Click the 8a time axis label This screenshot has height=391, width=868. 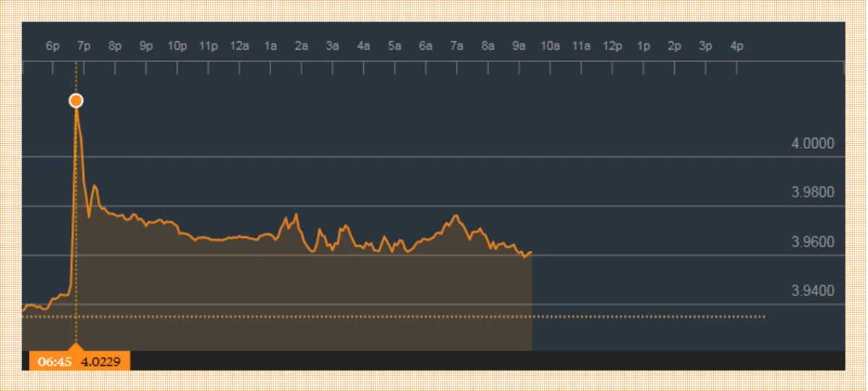tap(488, 46)
